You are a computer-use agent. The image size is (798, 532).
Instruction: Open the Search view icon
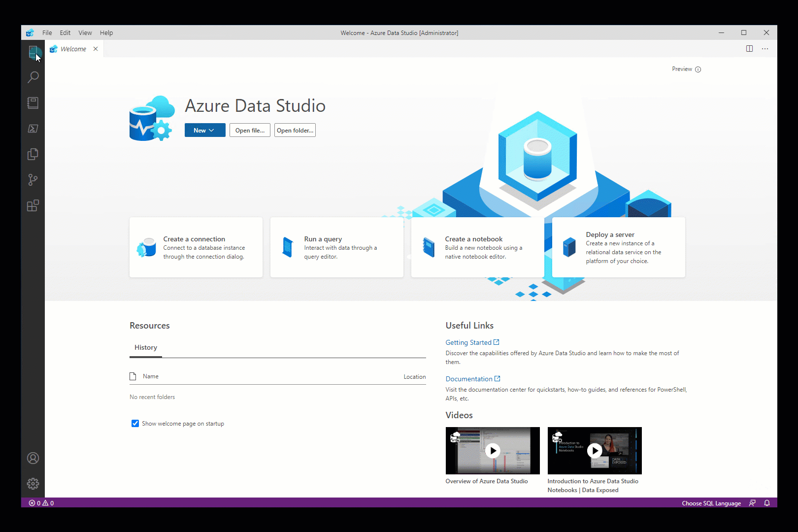(33, 77)
